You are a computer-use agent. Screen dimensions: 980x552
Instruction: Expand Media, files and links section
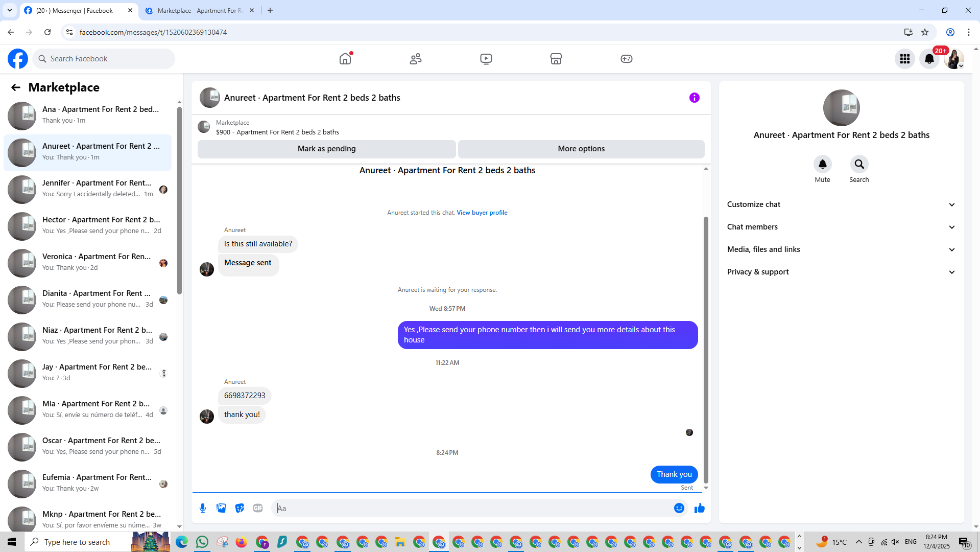(x=841, y=249)
